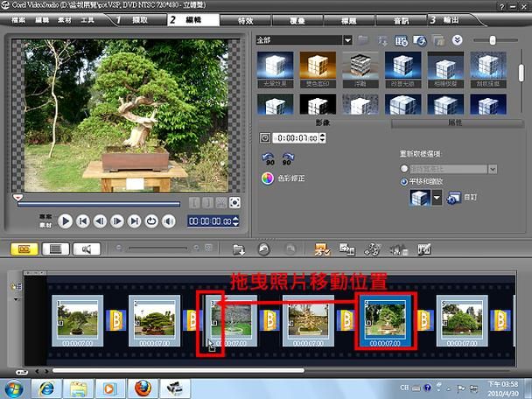Select the 平移和縮放 pan and zoom option
This screenshot has height=399, width=532.
pos(402,180)
